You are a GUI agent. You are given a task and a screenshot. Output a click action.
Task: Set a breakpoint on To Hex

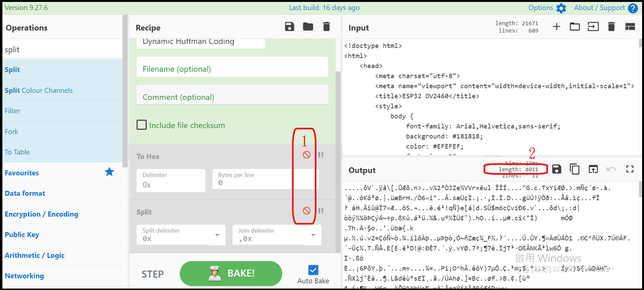pyautogui.click(x=321, y=155)
